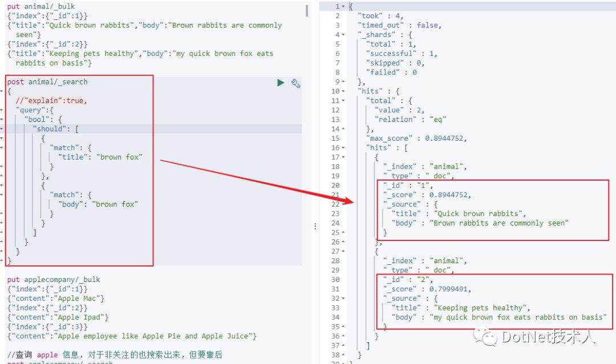Click "title" : "Quick brown rabbits" response line
616x364 pixels.
click(x=459, y=214)
